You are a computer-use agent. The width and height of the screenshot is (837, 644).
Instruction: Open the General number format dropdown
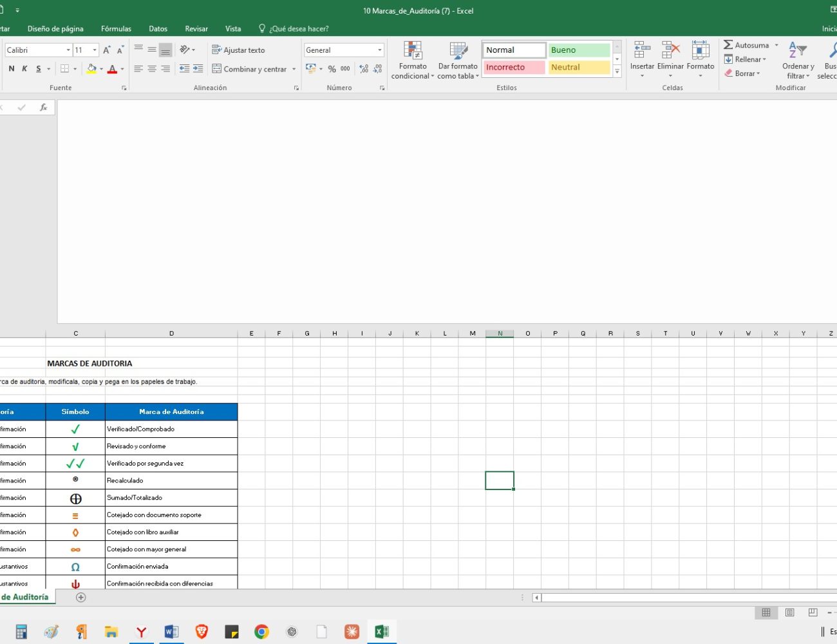coord(380,50)
